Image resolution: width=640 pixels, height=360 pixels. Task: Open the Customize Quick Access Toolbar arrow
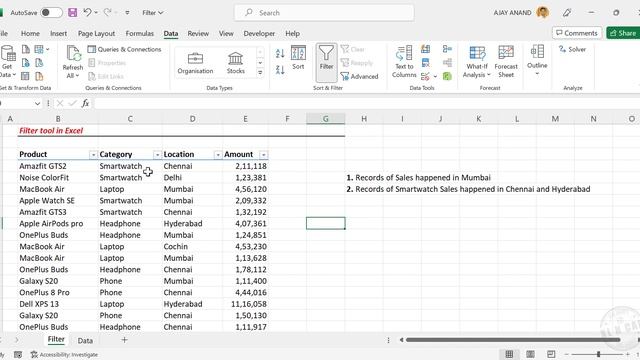[127, 13]
